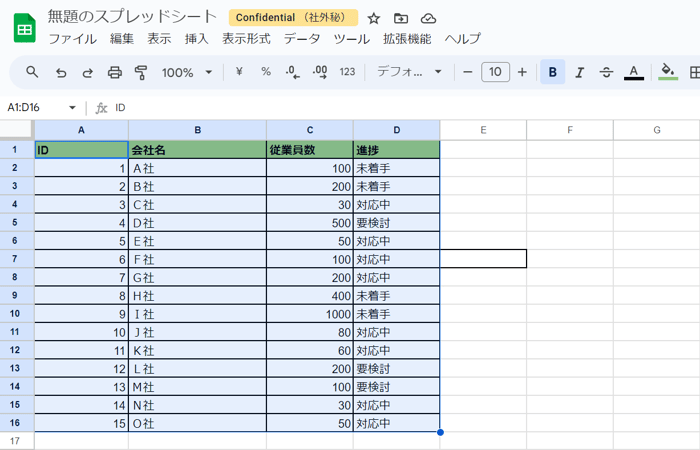Select column B header
The height and width of the screenshot is (450, 700).
click(x=197, y=130)
